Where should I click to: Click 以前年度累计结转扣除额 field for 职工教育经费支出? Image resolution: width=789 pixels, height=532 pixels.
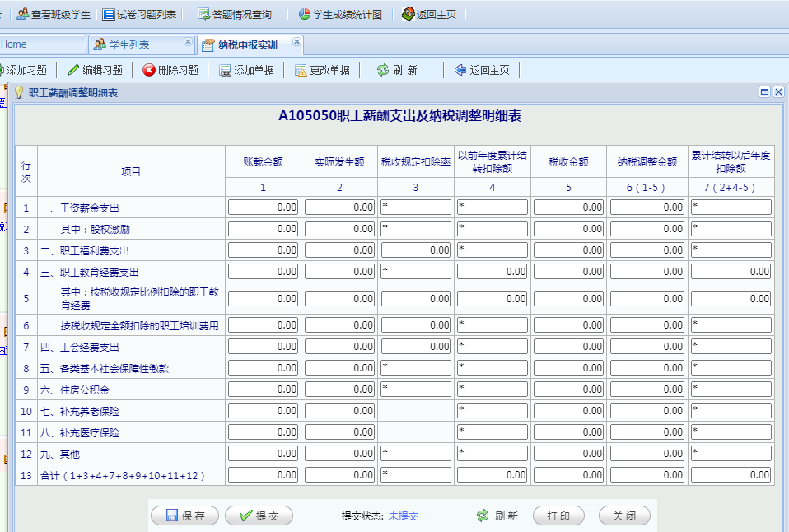(x=493, y=272)
